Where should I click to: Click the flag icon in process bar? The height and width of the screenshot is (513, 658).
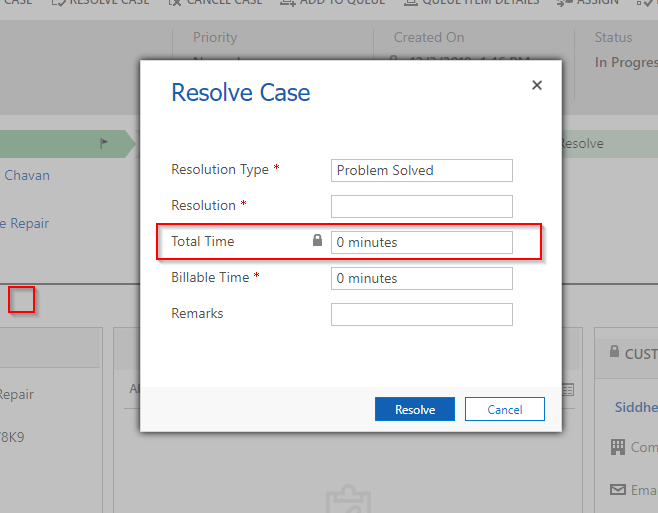[x=104, y=144]
